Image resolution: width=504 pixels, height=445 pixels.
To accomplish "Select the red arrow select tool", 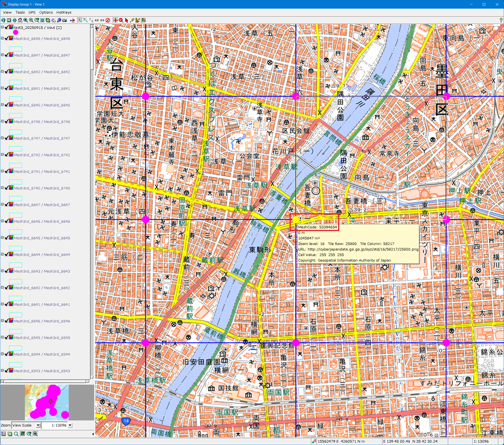I will pyautogui.click(x=126, y=20).
